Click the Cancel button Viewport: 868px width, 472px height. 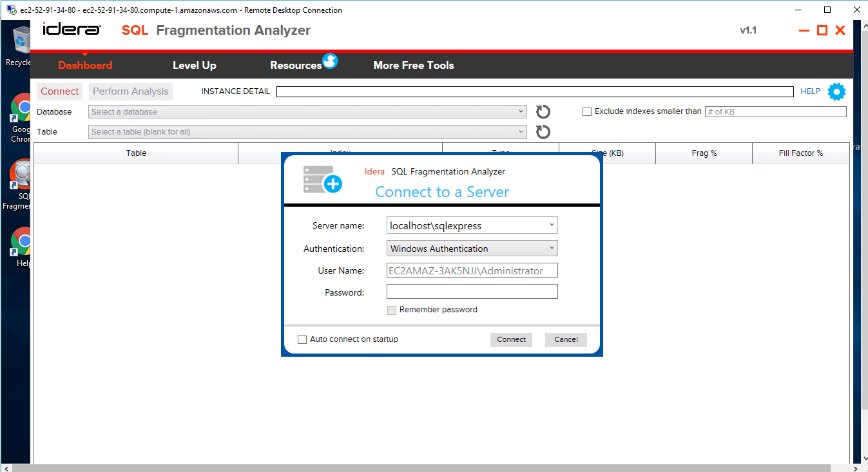tap(566, 339)
